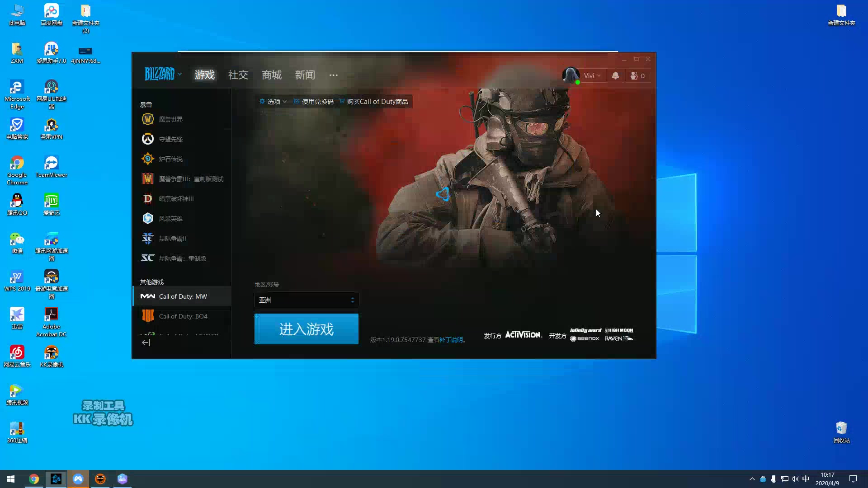The image size is (868, 488).
Task: Open the 选项 options dropdown
Action: pos(273,102)
